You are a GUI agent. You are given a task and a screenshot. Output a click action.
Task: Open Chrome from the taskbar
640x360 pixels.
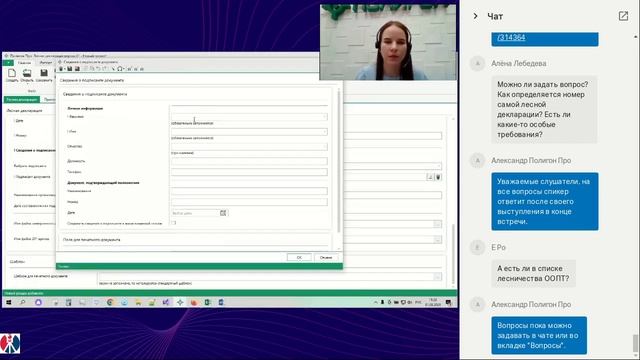pos(110,302)
